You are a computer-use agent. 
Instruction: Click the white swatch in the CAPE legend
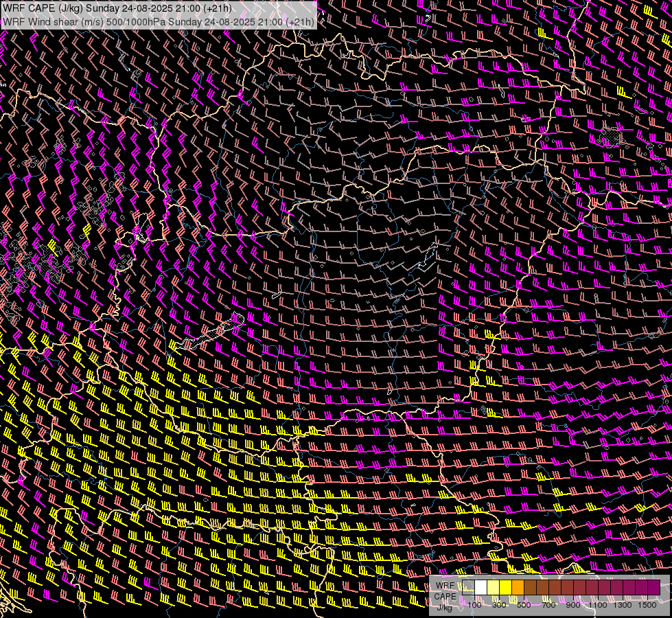481,588
